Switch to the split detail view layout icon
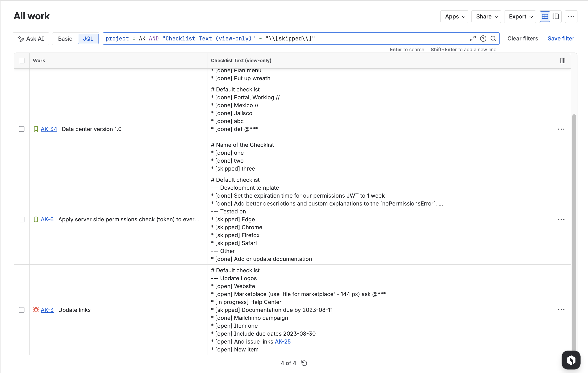Viewport: 588px width, 373px height. click(555, 16)
